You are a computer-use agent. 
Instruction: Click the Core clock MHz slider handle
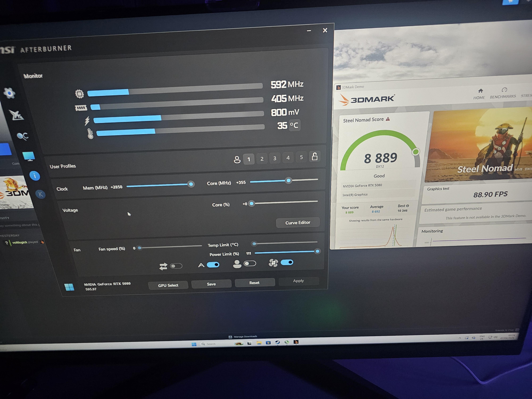pyautogui.click(x=288, y=180)
